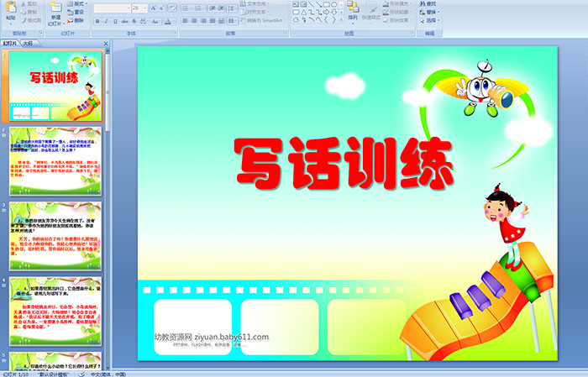Viewport: 588px width, 377px height.
Task: Select the line shape in shapes gallery
Action: 311,4
